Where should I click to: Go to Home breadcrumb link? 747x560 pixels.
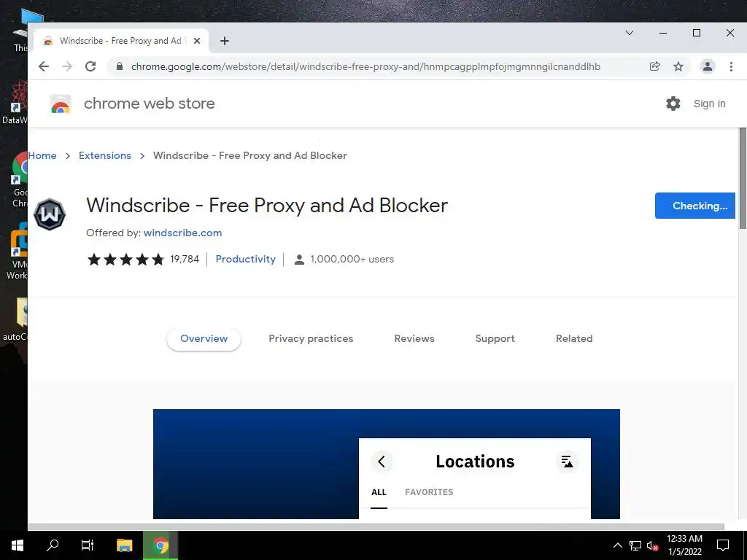[x=42, y=156]
